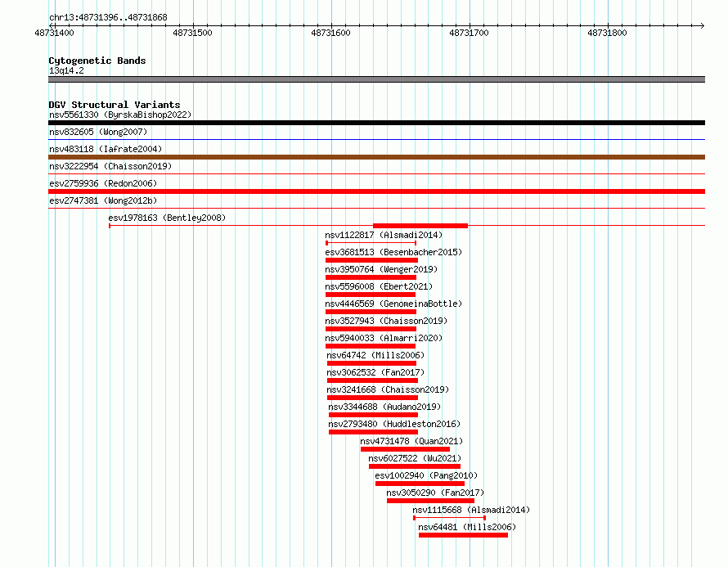Click the left arrow of the ruler
The height and width of the screenshot is (567, 728).
click(52, 25)
